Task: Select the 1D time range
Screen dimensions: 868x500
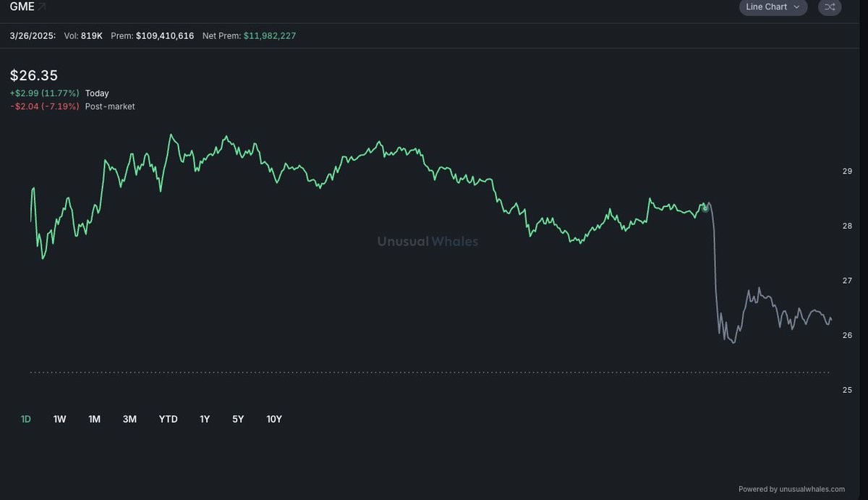Action: pos(26,419)
